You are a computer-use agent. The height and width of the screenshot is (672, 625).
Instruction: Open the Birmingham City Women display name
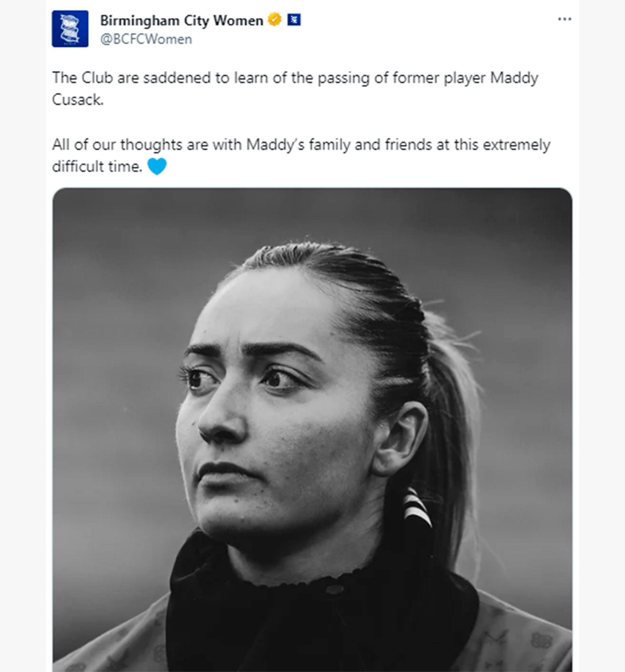(x=181, y=21)
